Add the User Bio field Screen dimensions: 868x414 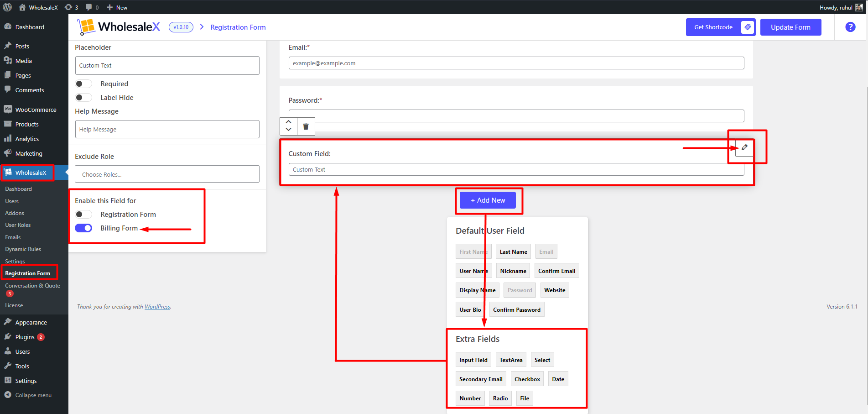pos(470,309)
